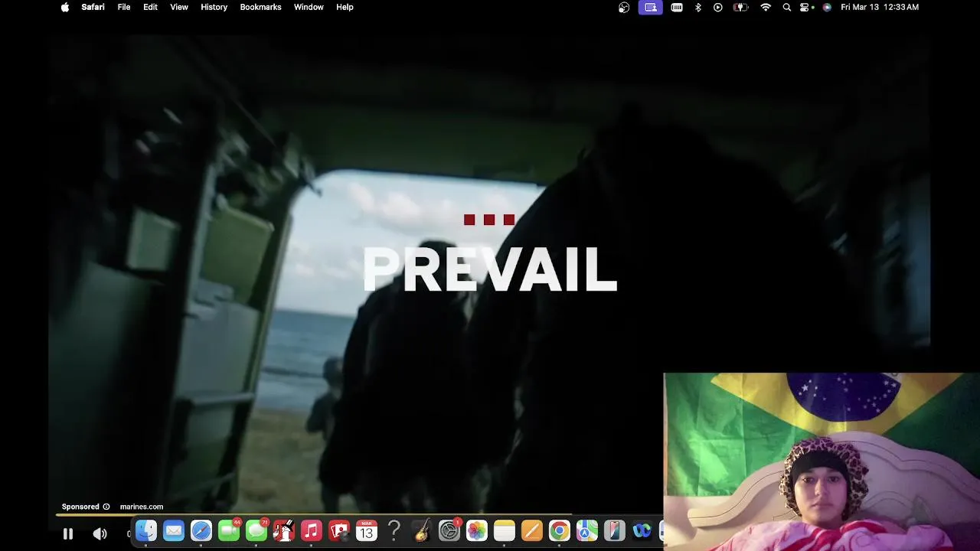The image size is (980, 551).
Task: Open the Solitaire card game Dock icon
Action: point(284,530)
